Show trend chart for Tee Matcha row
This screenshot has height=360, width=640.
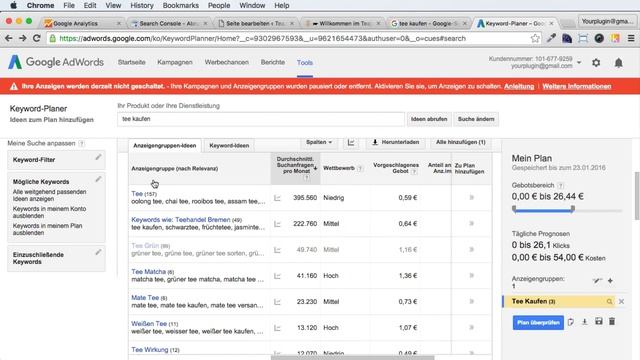click(278, 276)
